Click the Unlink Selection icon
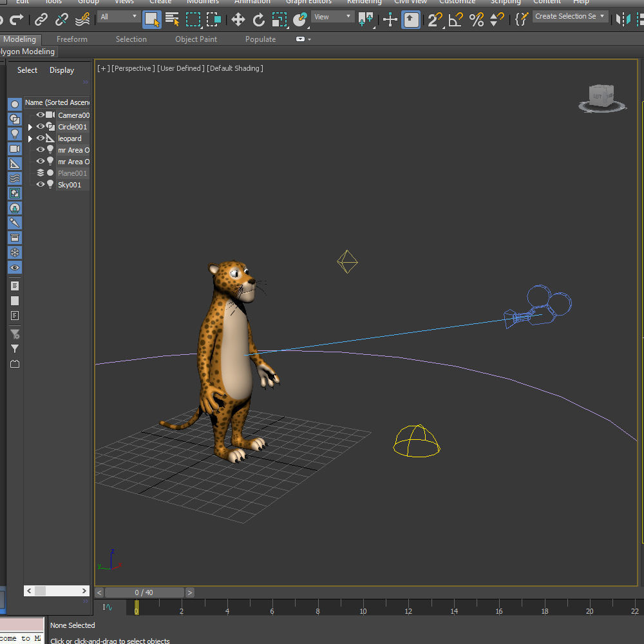This screenshot has width=644, height=644. (62, 19)
